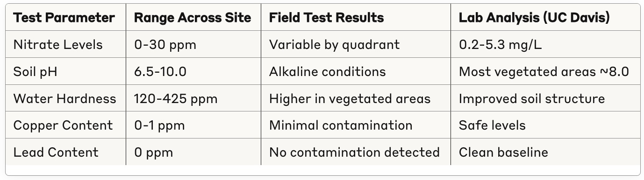Select the Lead Content row label

(56, 152)
